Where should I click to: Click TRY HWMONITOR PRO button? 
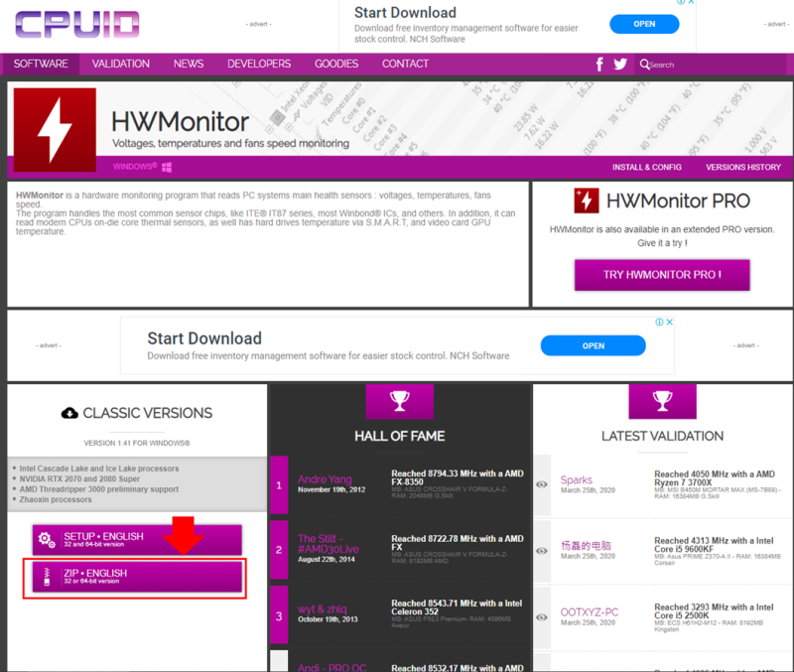click(662, 275)
